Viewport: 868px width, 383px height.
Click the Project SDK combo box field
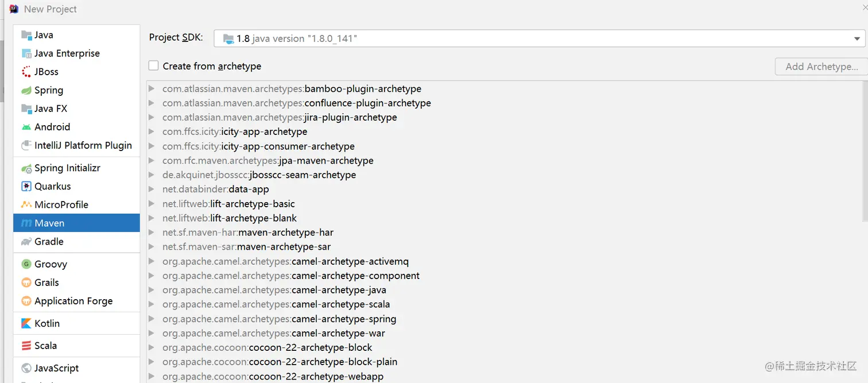539,38
